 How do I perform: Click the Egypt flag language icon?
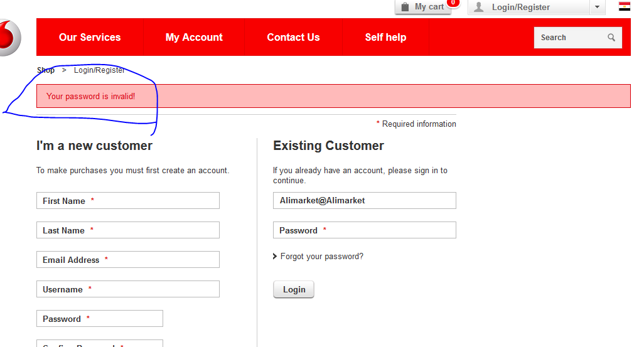(625, 7)
